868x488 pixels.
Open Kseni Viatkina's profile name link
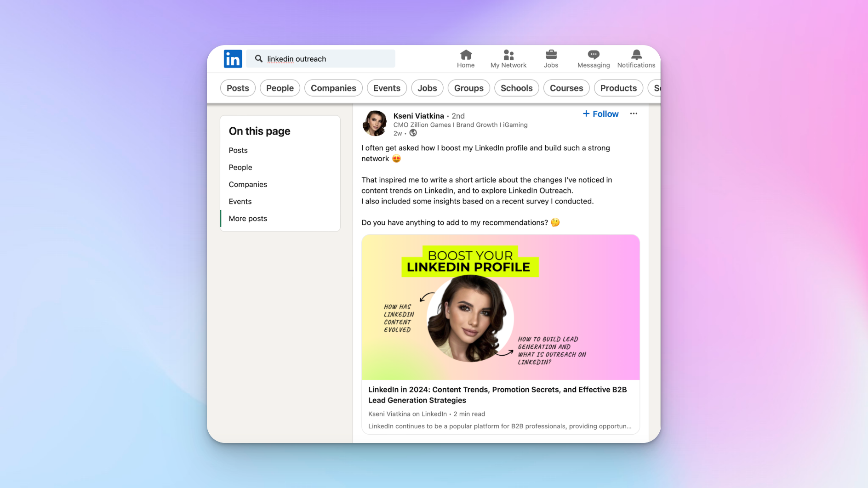(419, 116)
